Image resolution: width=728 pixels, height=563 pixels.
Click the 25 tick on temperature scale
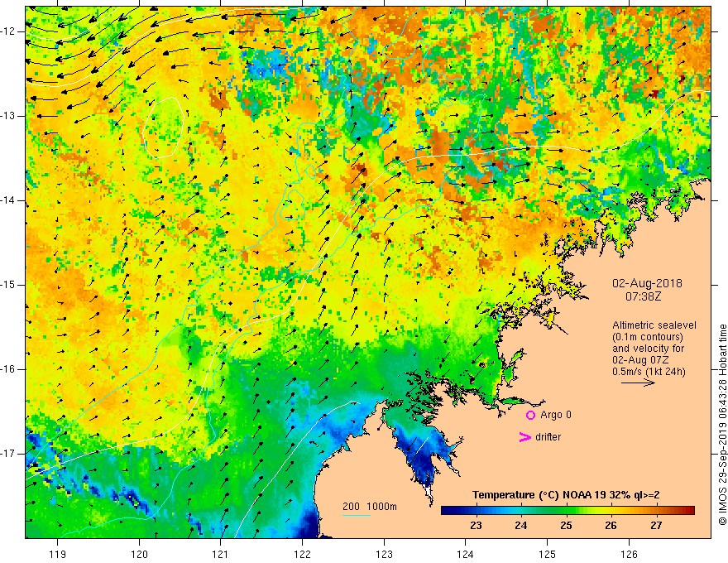(x=566, y=526)
